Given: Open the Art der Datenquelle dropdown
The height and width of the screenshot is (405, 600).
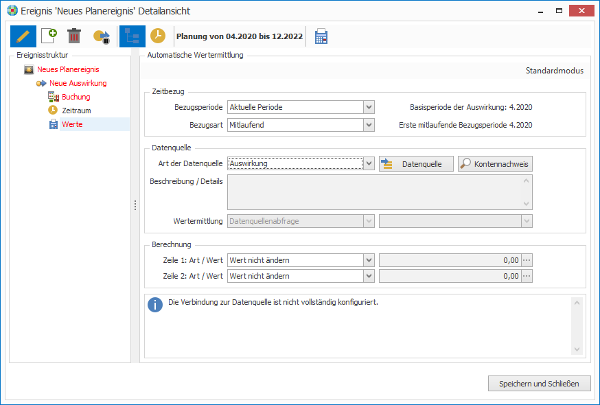Looking at the screenshot, I should coord(368,163).
